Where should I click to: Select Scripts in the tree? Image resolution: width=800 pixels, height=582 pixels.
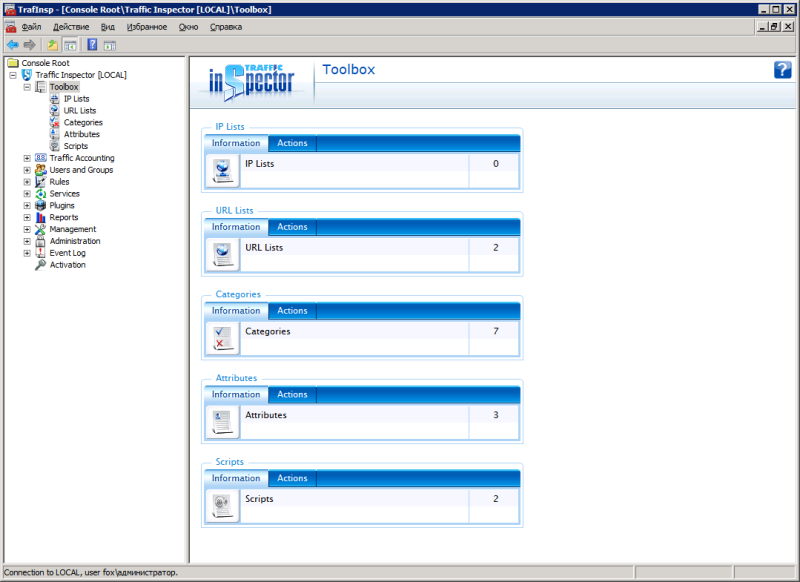tap(76, 146)
